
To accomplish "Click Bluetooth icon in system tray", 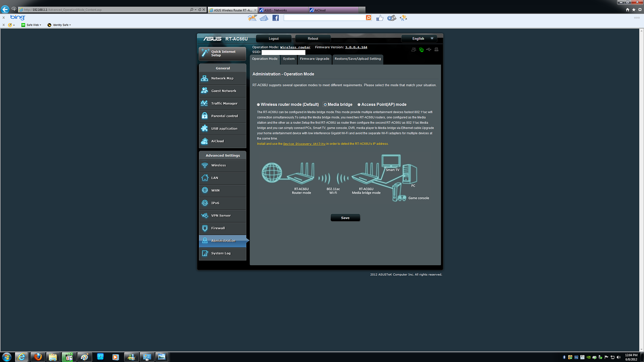I will pos(564,357).
